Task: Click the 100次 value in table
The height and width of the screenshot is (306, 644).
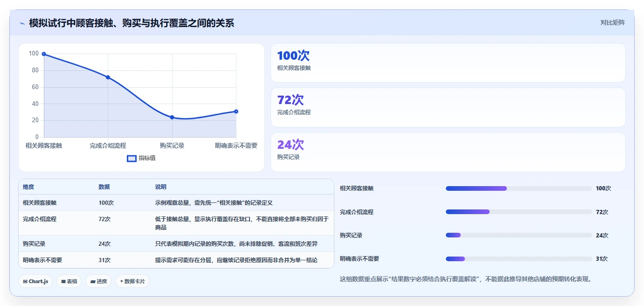Action: coord(106,203)
